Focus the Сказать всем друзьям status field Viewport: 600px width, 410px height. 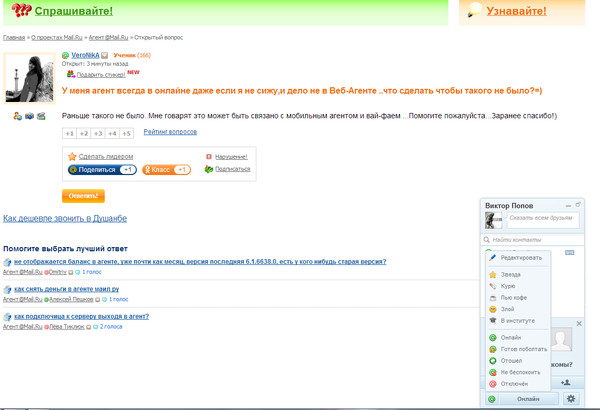tap(543, 220)
